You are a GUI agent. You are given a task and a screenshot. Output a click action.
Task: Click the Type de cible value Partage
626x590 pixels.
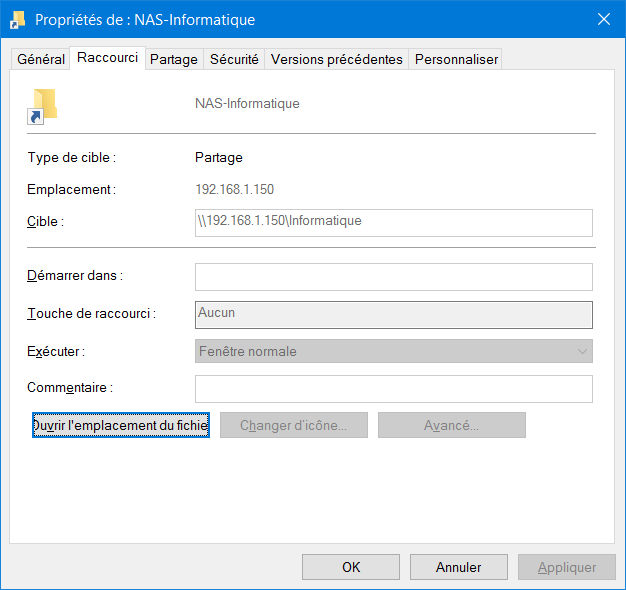[x=218, y=158]
